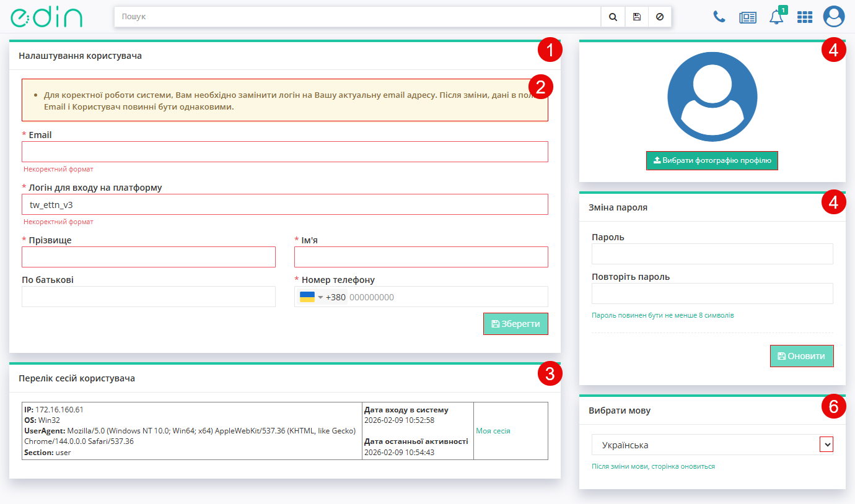Click the Оновити password button
Image resolution: width=855 pixels, height=504 pixels.
click(x=802, y=356)
